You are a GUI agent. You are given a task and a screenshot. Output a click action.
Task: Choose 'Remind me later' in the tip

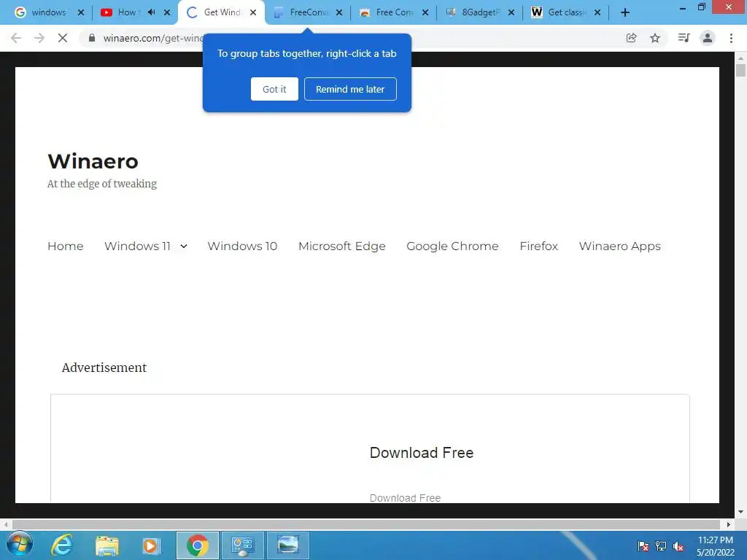pos(350,89)
